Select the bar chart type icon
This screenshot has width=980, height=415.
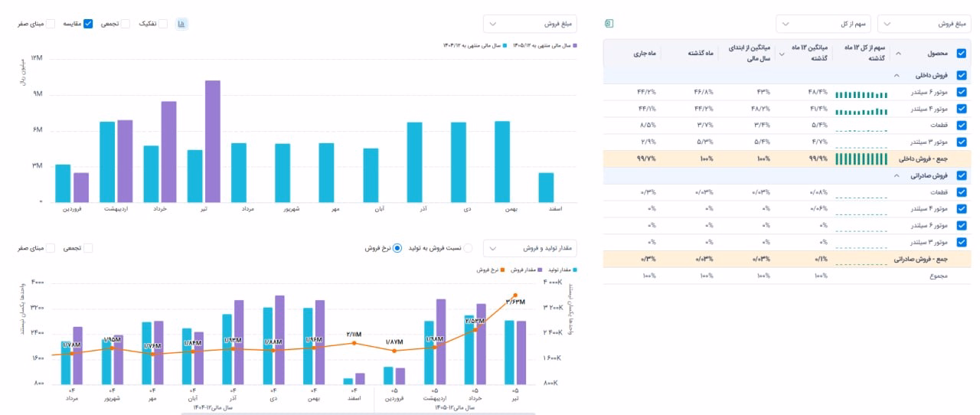click(182, 24)
